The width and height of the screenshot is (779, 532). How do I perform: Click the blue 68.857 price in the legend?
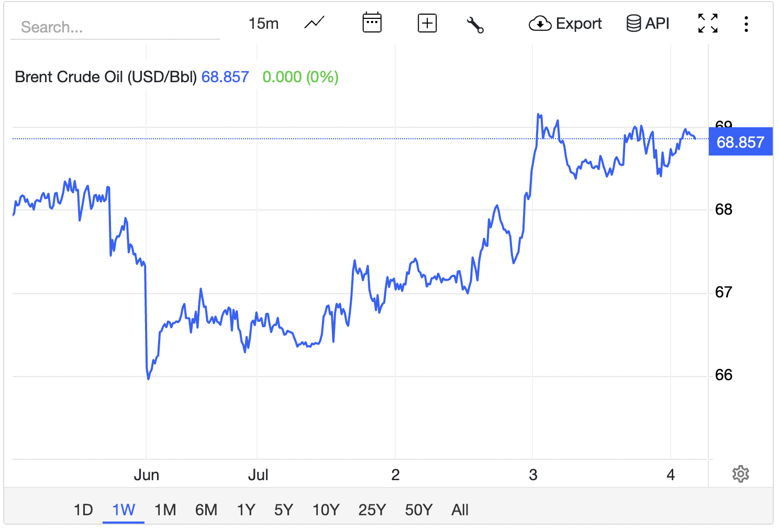(x=225, y=77)
